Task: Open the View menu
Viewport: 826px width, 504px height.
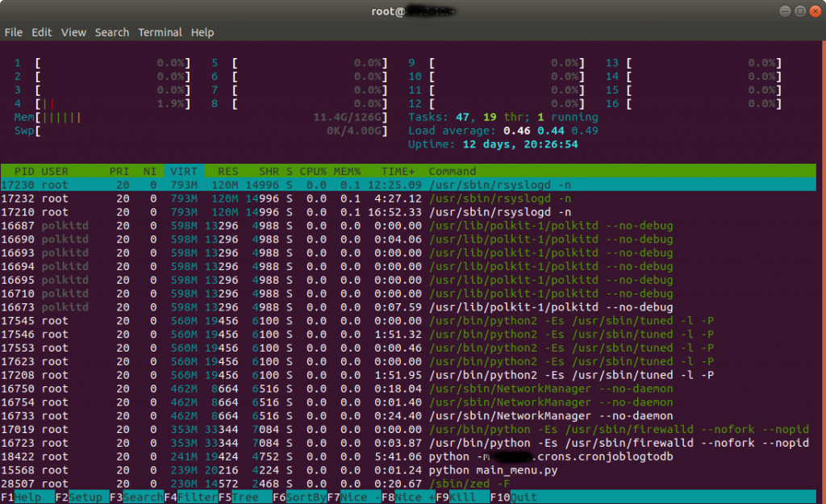Action: [73, 32]
